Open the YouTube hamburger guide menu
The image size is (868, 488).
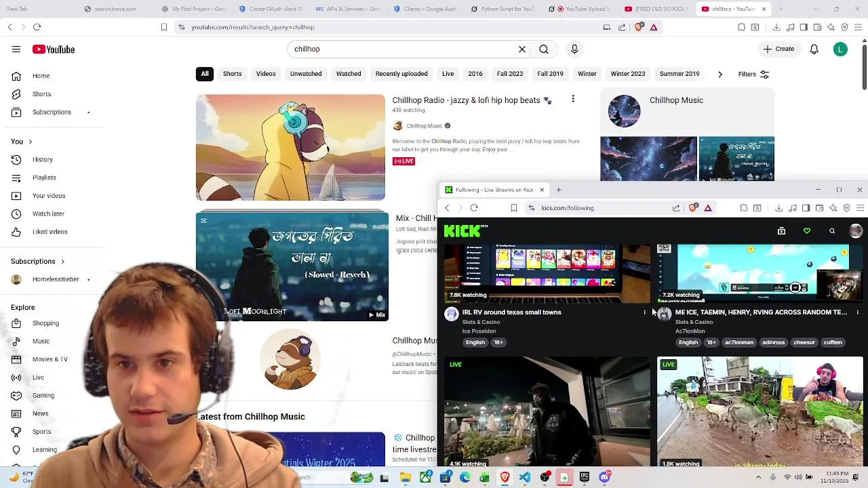pos(16,49)
